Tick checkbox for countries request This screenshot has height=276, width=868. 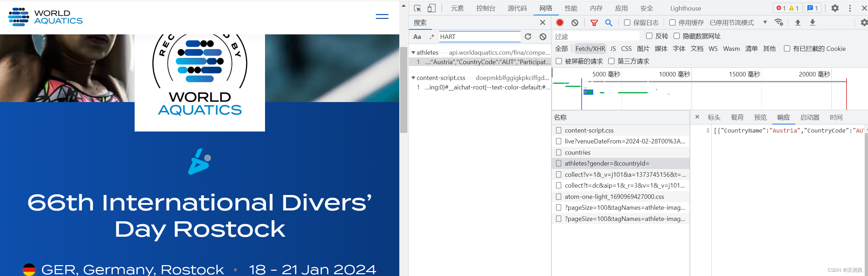coord(559,153)
